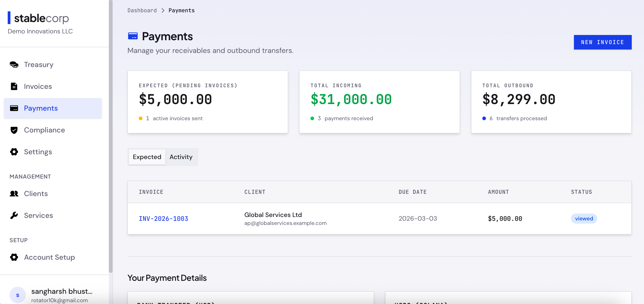This screenshot has width=644, height=304.
Task: Click the Total Incoming summary card
Action: pos(379,102)
